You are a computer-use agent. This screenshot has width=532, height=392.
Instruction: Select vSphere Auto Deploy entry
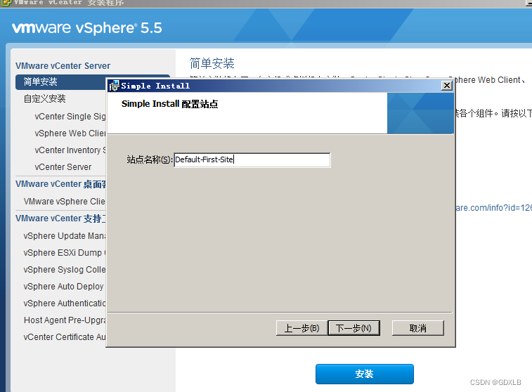63,287
